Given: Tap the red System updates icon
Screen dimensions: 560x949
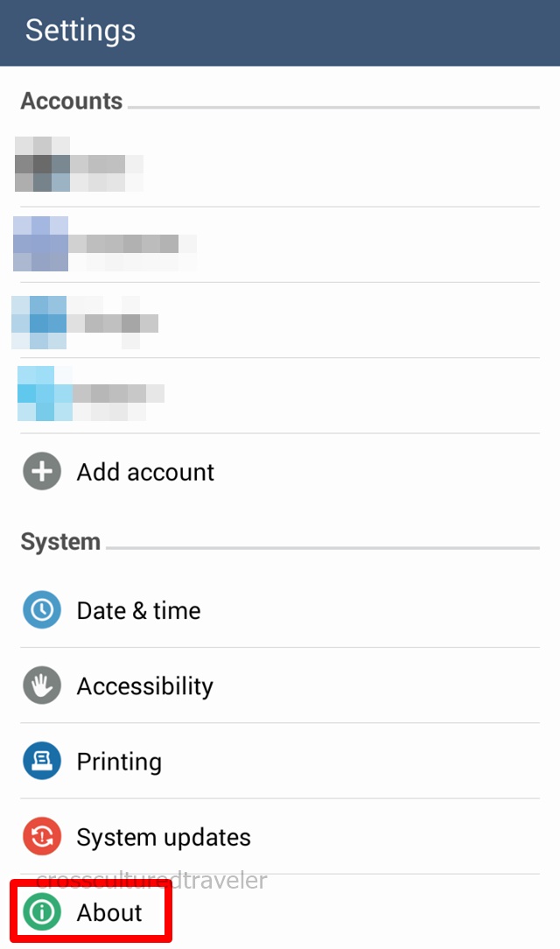Looking at the screenshot, I should click(x=41, y=837).
